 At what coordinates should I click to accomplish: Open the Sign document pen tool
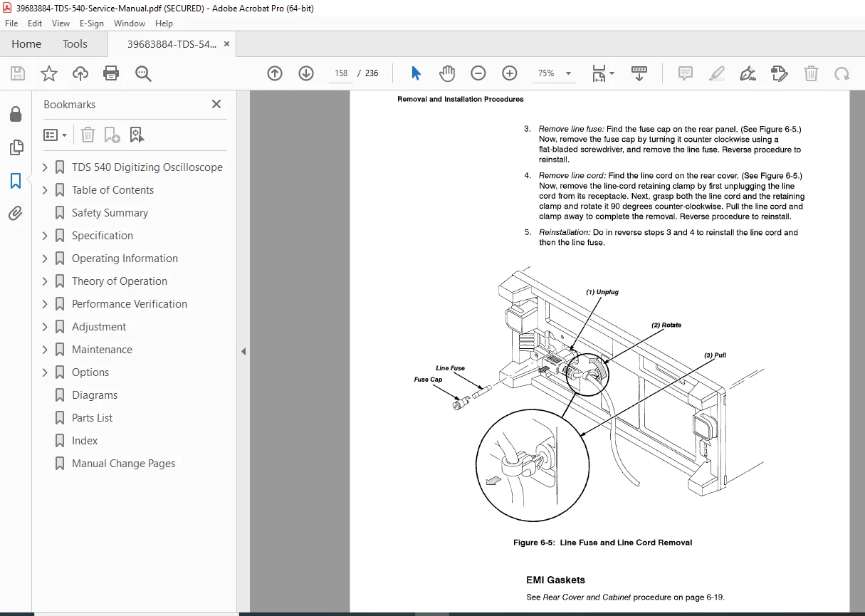click(x=748, y=73)
